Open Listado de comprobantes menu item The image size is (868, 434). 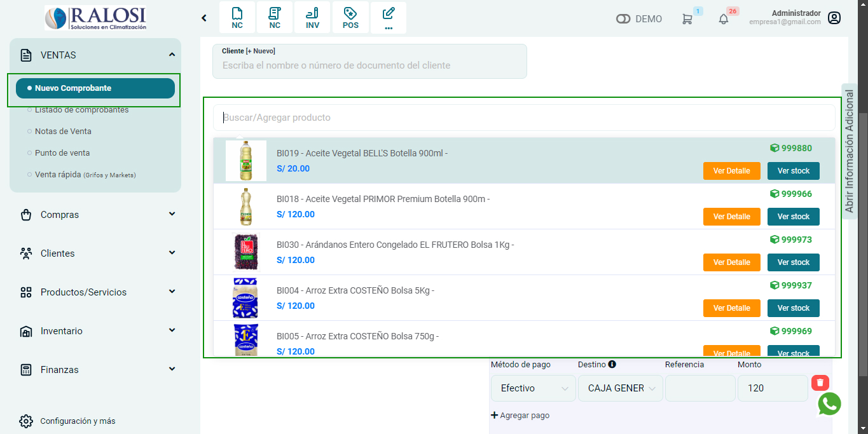point(81,110)
